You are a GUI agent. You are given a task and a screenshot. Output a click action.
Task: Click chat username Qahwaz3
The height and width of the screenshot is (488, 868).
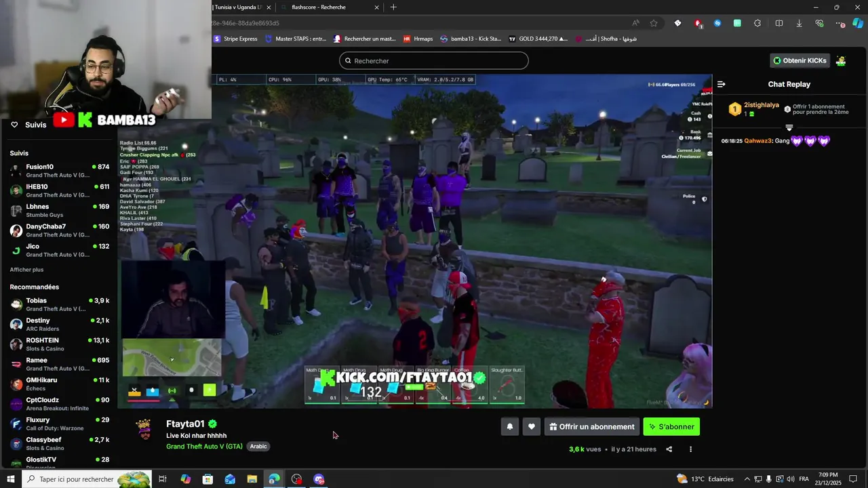click(757, 141)
